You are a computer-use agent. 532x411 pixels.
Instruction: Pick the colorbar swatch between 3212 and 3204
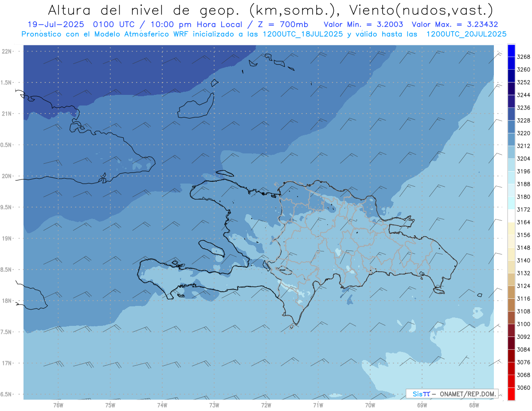pyautogui.click(x=511, y=152)
